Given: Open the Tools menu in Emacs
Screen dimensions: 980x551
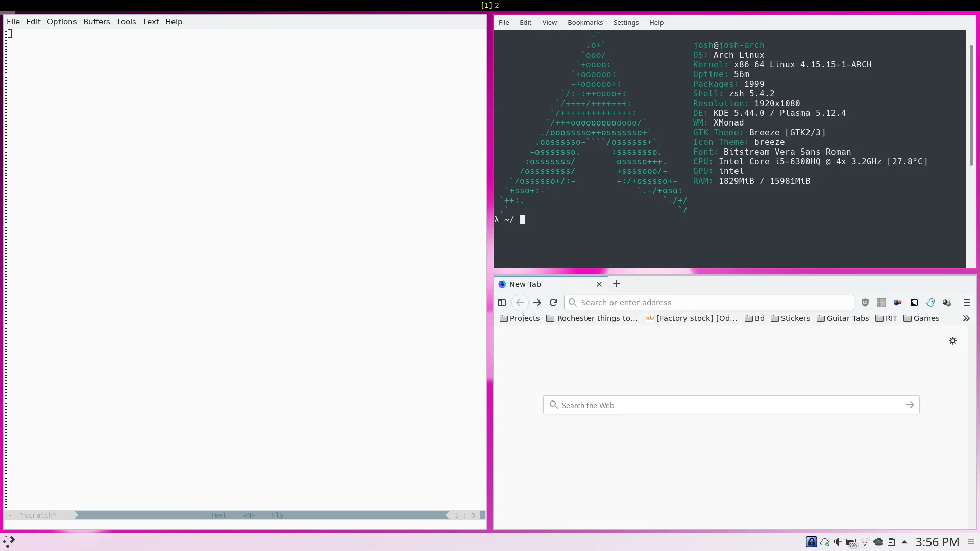Looking at the screenshot, I should point(126,21).
